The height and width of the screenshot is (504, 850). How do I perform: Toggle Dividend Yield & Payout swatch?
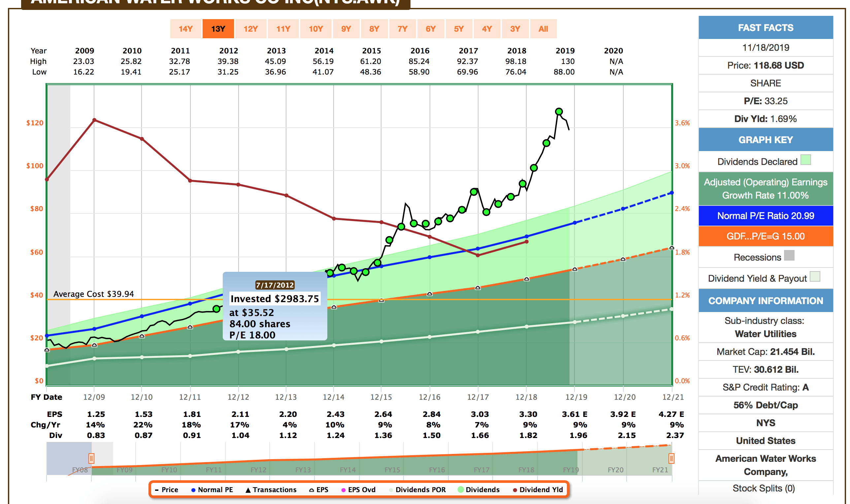[815, 276]
